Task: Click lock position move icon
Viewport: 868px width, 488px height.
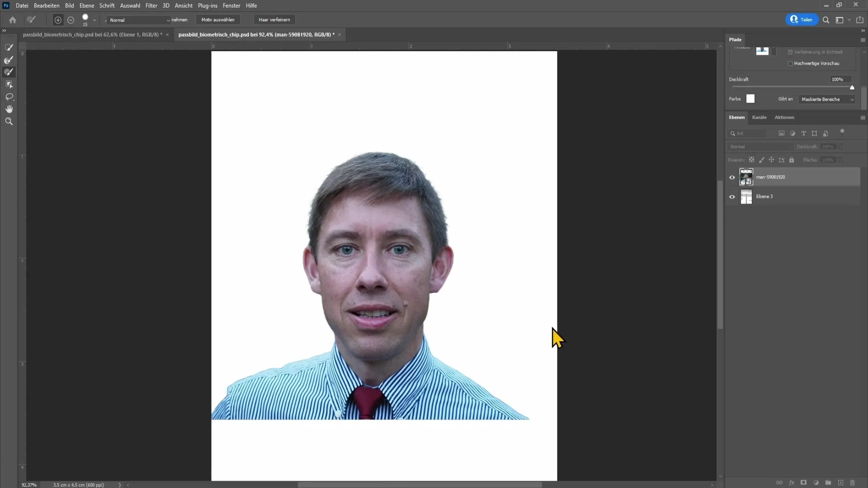Action: pyautogui.click(x=771, y=160)
